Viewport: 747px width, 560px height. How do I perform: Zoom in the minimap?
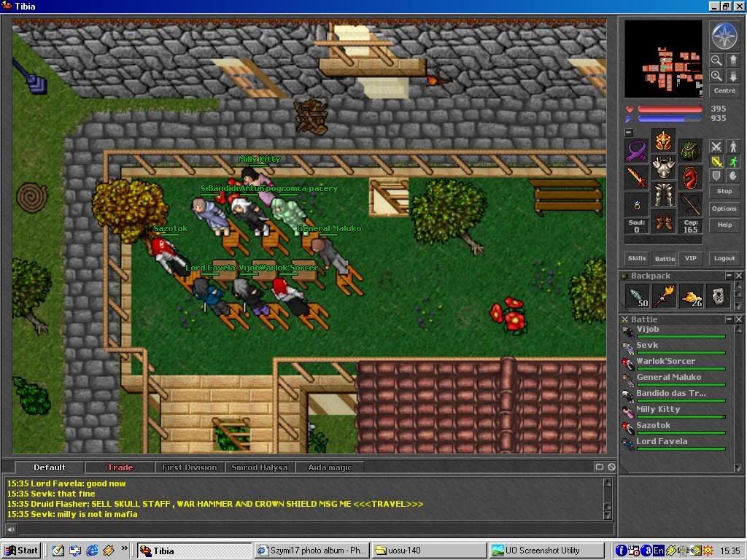coord(716,76)
